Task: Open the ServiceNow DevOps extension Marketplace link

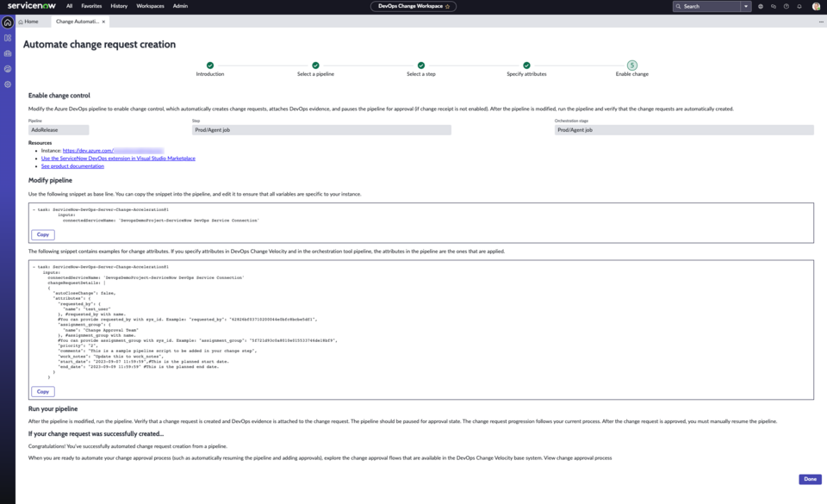Action: click(118, 159)
